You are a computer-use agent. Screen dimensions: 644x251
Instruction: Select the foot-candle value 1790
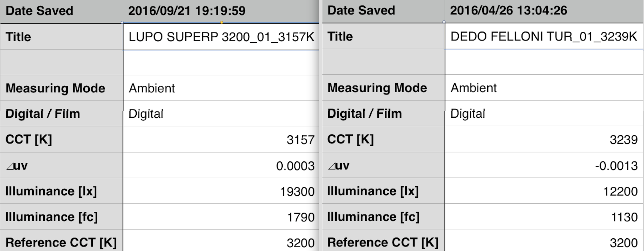coord(300,217)
